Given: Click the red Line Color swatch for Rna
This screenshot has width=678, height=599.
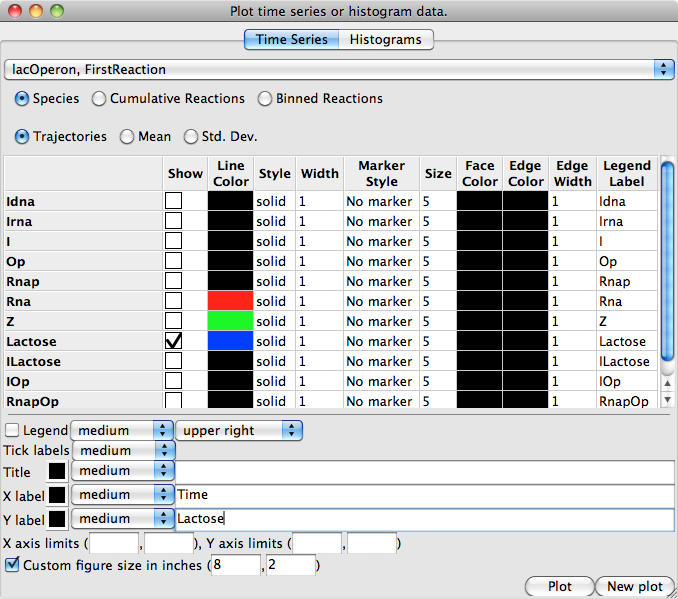Looking at the screenshot, I should coord(230,301).
